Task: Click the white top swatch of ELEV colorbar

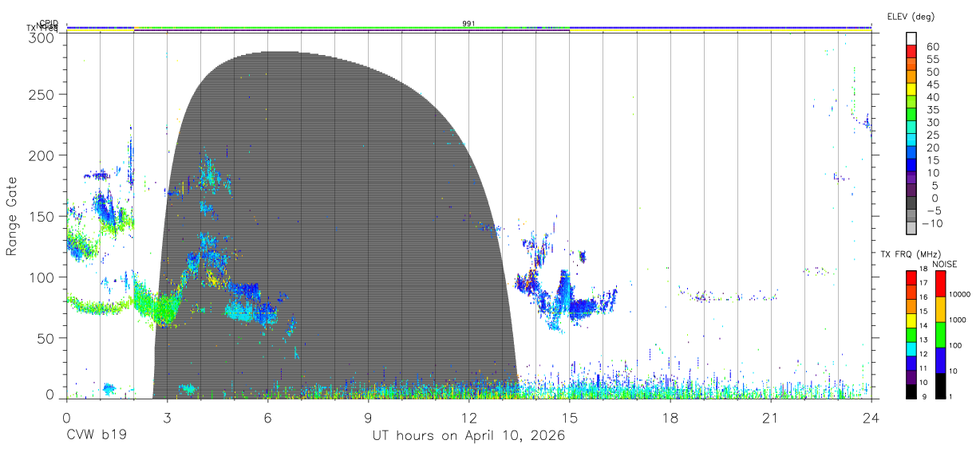Action: tap(911, 39)
